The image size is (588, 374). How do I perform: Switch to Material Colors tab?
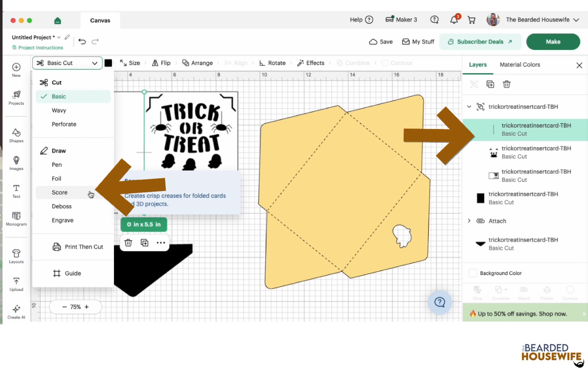coord(520,65)
